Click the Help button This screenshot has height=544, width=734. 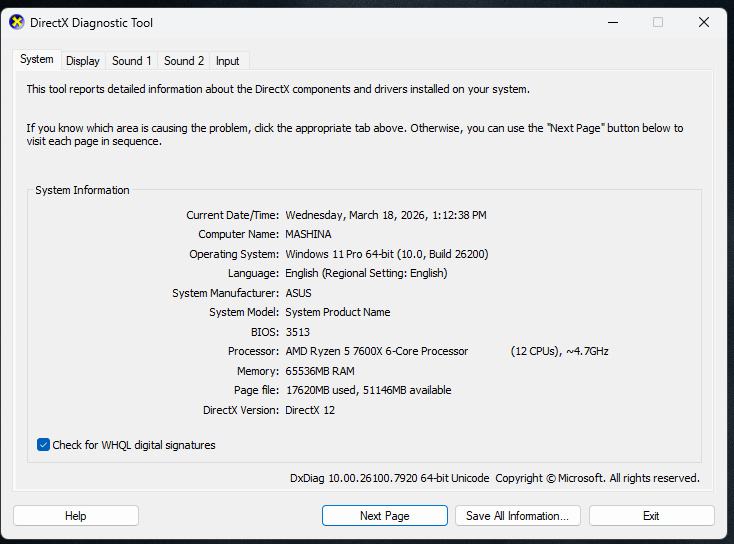[76, 515]
